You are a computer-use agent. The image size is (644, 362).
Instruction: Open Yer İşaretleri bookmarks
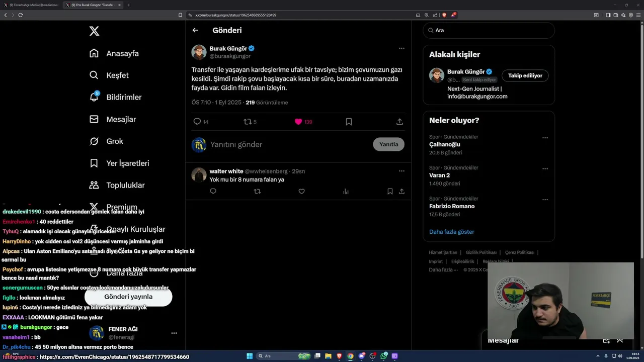(119, 163)
